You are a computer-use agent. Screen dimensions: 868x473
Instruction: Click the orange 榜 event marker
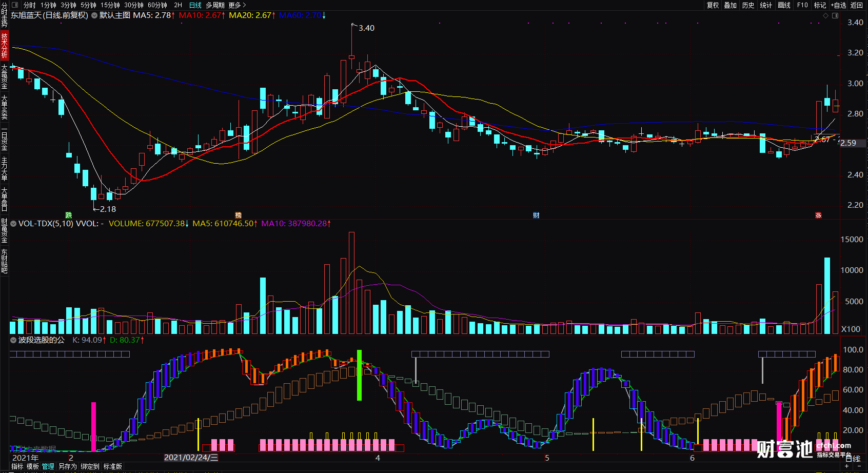pos(238,215)
